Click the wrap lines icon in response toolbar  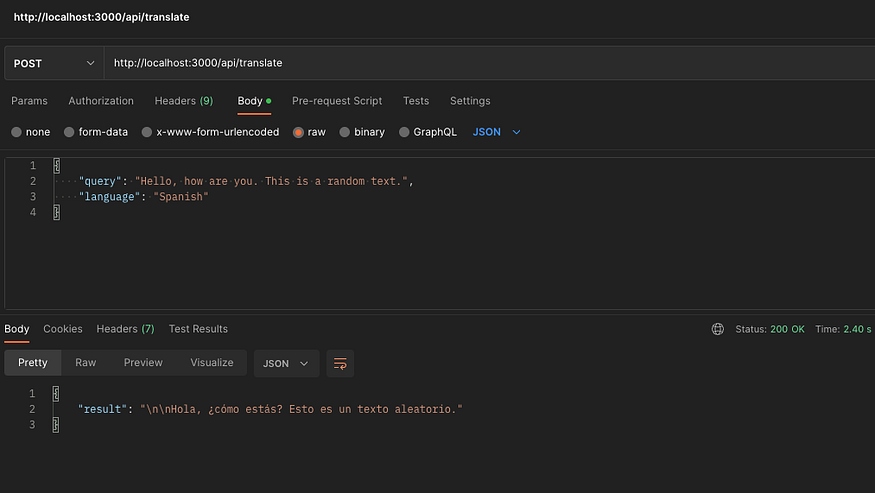pyautogui.click(x=340, y=363)
